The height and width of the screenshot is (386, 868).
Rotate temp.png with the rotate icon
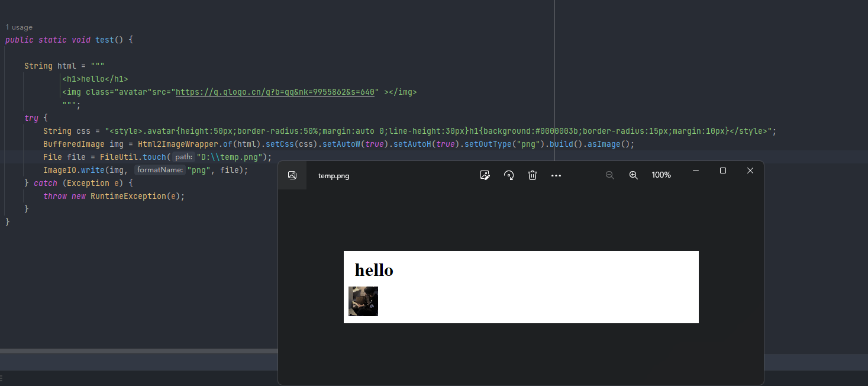(x=509, y=175)
